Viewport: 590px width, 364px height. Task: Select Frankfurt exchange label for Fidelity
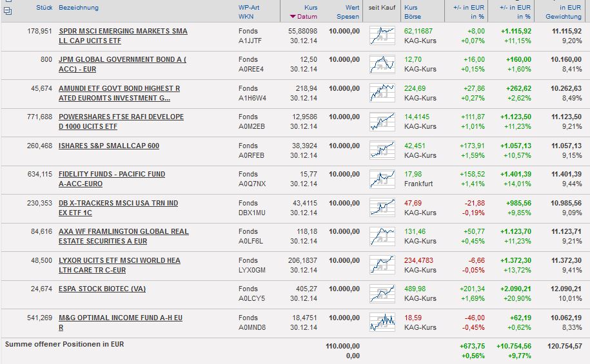418,184
